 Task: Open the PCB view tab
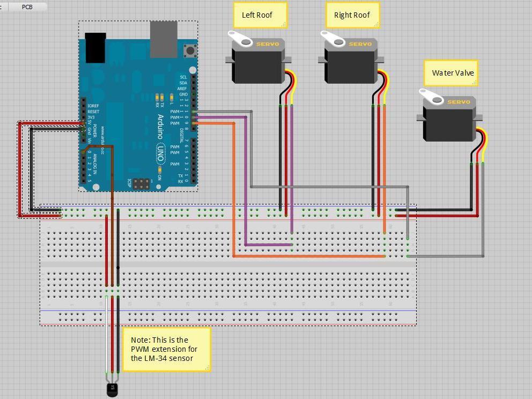point(27,7)
